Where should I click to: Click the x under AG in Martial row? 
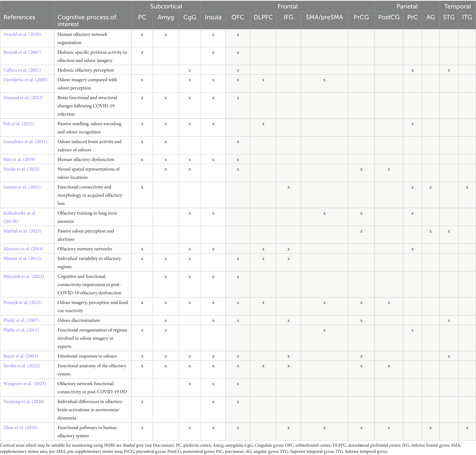[x=431, y=231]
